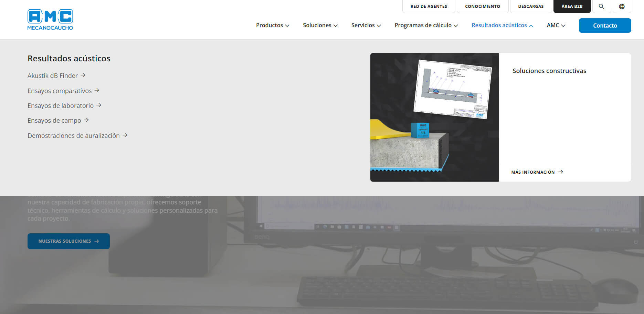The image size is (644, 314).
Task: Expand the AMC menu
Action: pos(556,25)
